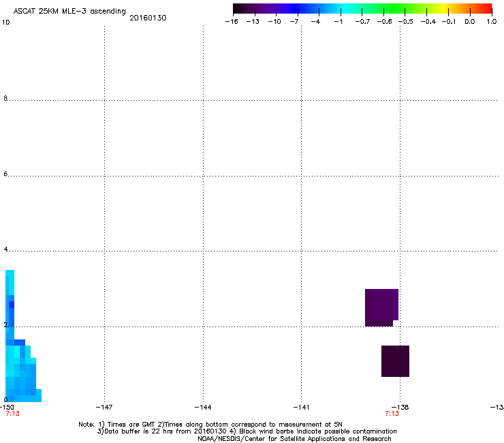Click the latitude 8 axis label
The image size is (504, 443).
pos(5,98)
